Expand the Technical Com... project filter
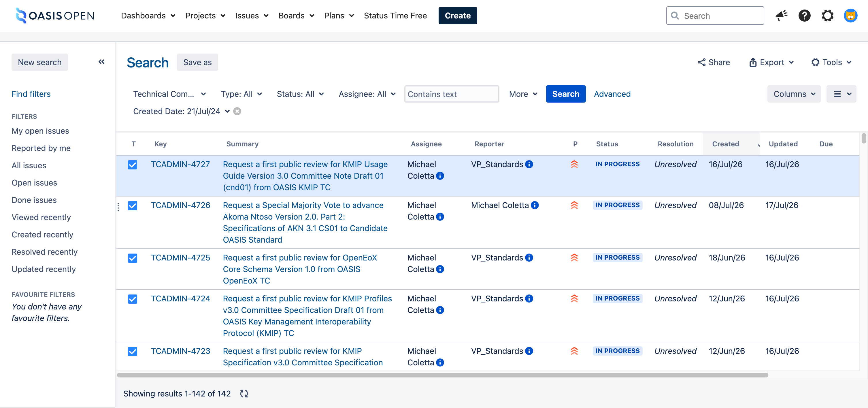Screen dimensions: 868x408 click(x=169, y=94)
